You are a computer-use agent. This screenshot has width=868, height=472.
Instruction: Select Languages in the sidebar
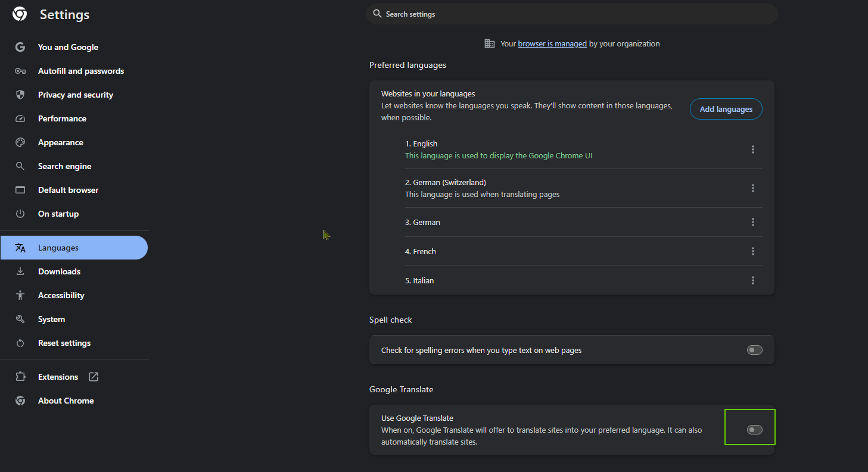(74, 248)
